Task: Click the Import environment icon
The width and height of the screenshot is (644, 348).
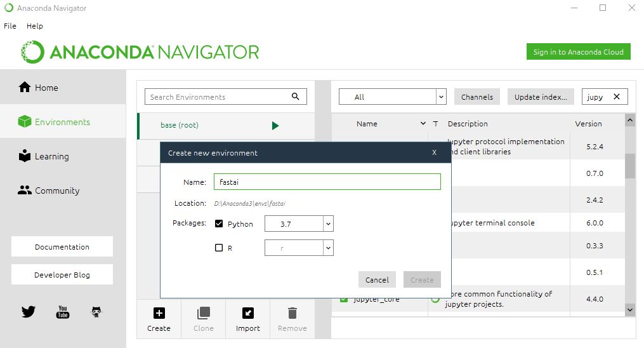Action: [247, 313]
